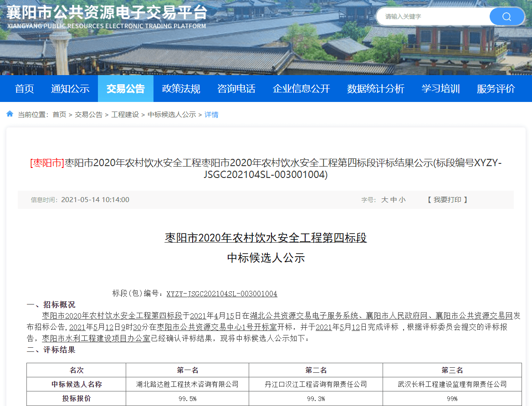
Task: Open the 首页 navigation menu item
Action: coord(24,89)
